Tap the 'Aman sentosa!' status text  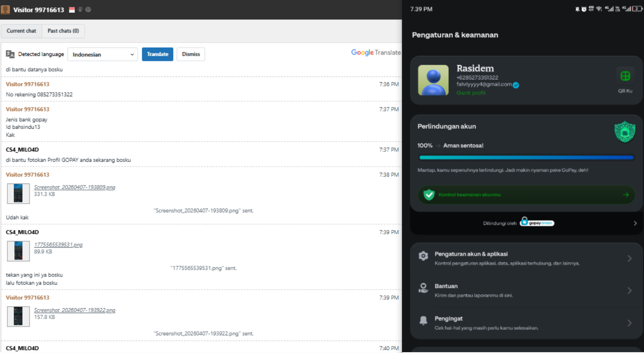pyautogui.click(x=463, y=146)
